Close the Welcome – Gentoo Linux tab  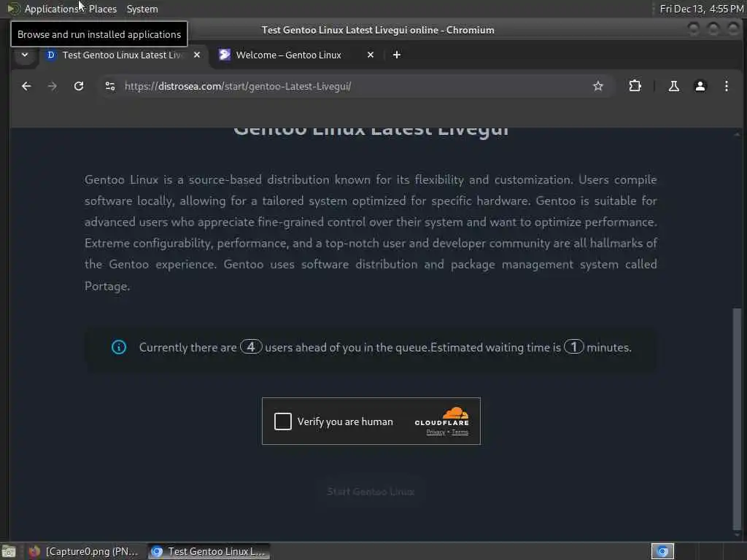[370, 55]
